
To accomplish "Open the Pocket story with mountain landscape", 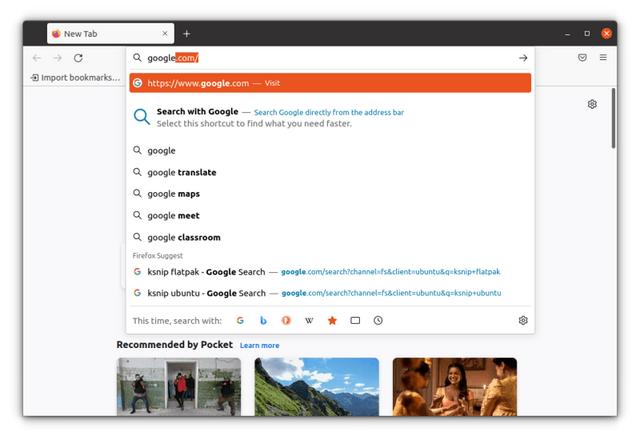I will [x=317, y=387].
